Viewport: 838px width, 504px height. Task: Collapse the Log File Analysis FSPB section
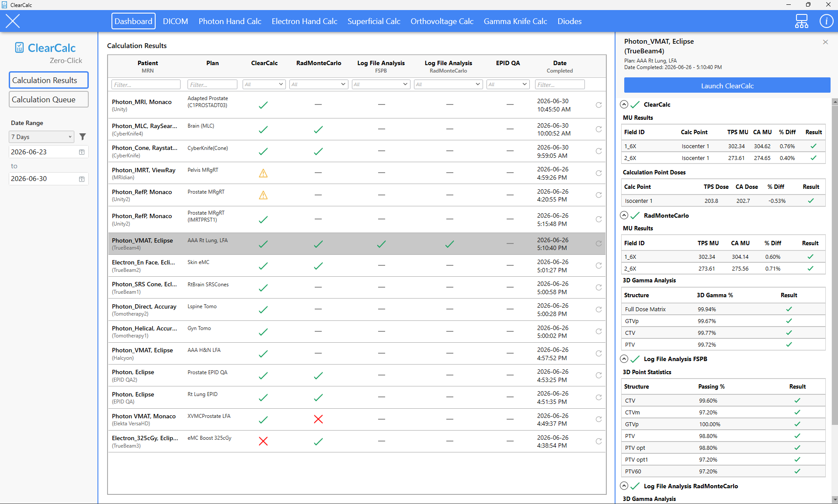click(x=624, y=358)
